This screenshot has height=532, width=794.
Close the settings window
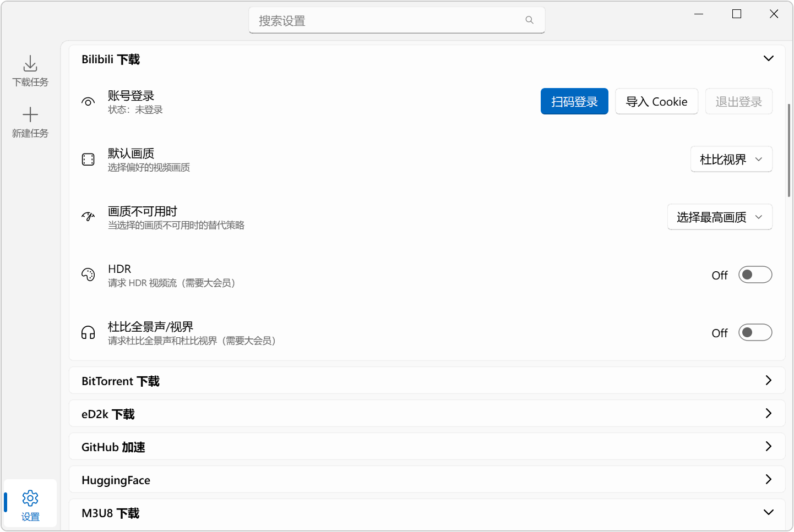tap(774, 14)
